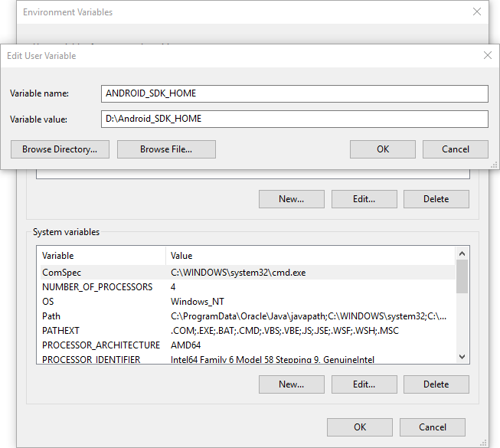Select the PROCESSOR_ARCHITECTURE variable
The width and height of the screenshot is (500, 448).
(248, 345)
